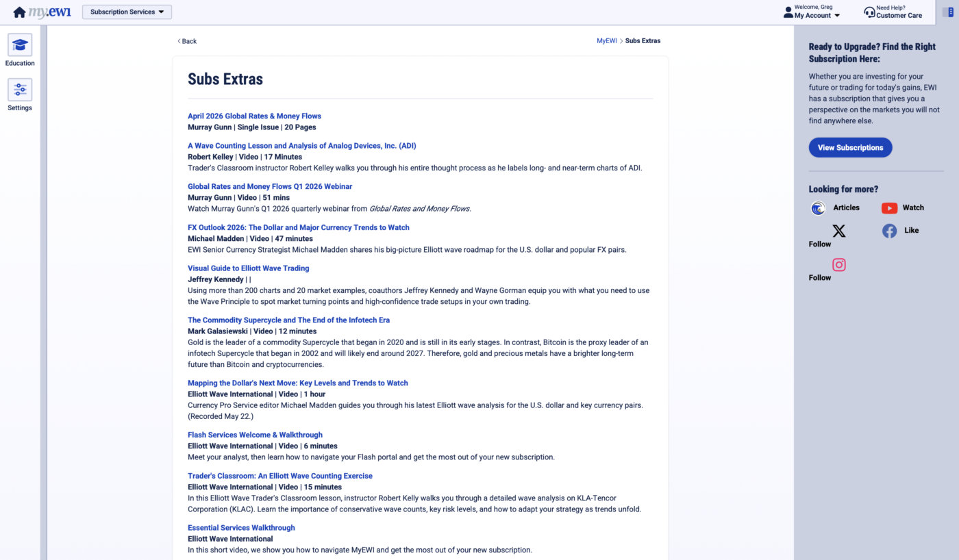Open The Commodity Supercycle article link
959x560 pixels.
pyautogui.click(x=288, y=320)
